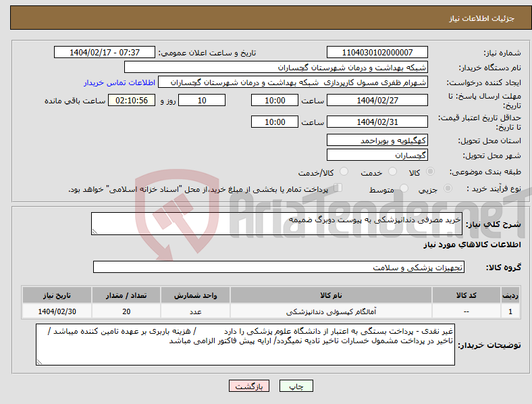Click the اطلاعات کالاهای مورد نیاز heading
Screen dimensions: 532x404
pyautogui.click(x=472, y=245)
